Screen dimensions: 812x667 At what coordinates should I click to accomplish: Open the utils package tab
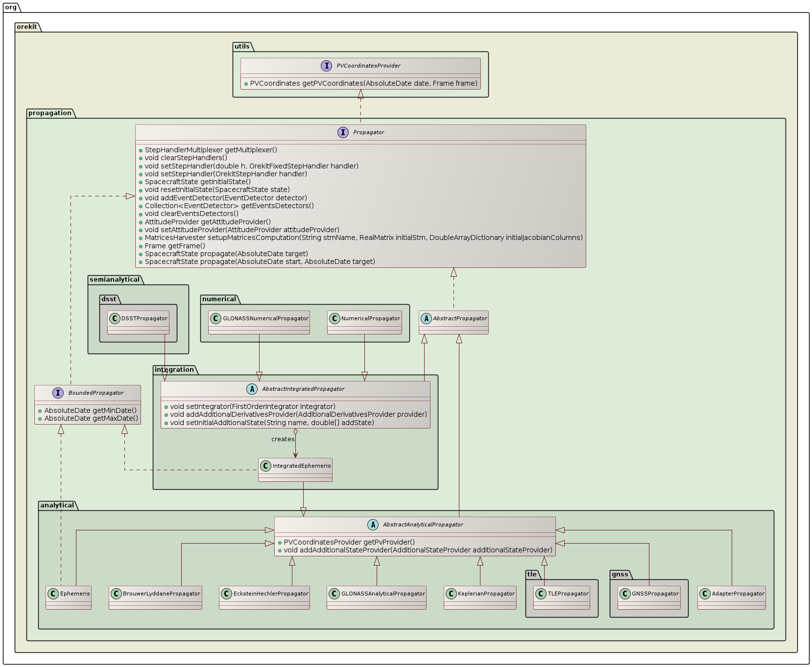241,46
